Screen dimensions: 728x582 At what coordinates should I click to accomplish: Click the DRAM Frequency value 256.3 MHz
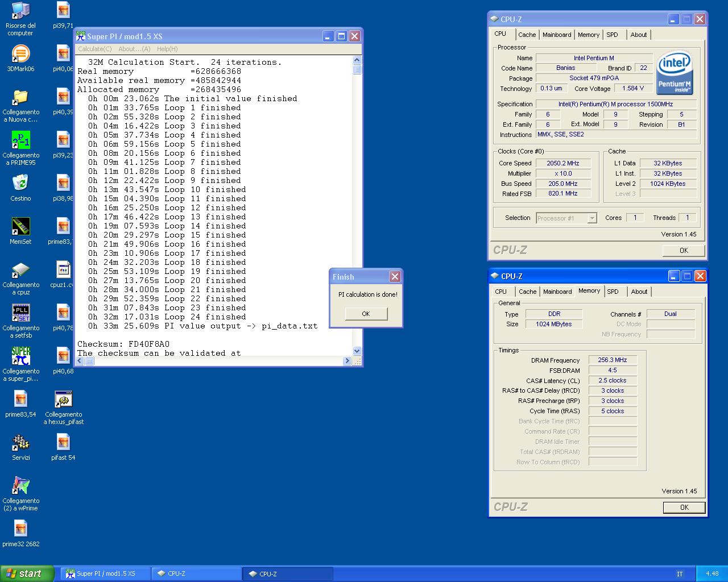(x=613, y=360)
